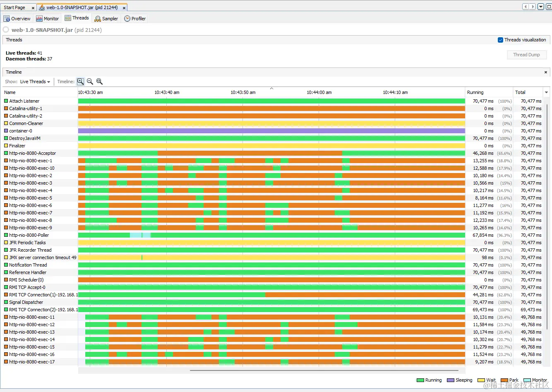
Task: Click the horizontal timeline scrollbar
Action: point(324,370)
